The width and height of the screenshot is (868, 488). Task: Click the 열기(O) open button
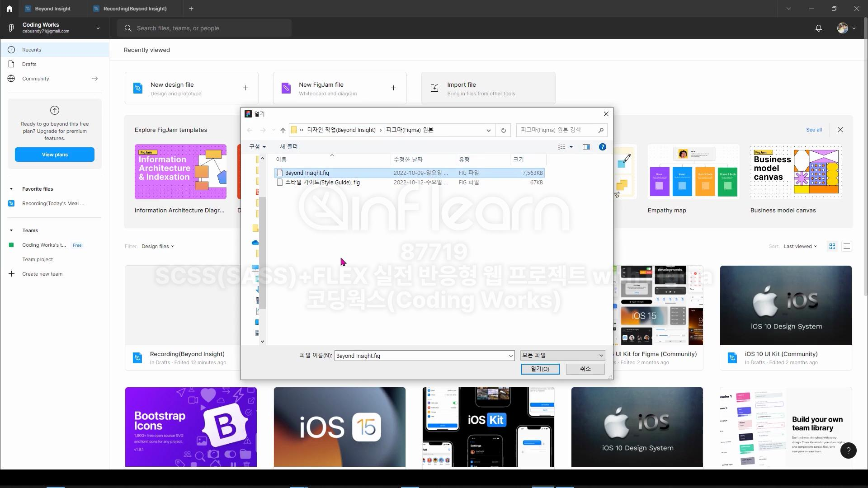tap(540, 369)
